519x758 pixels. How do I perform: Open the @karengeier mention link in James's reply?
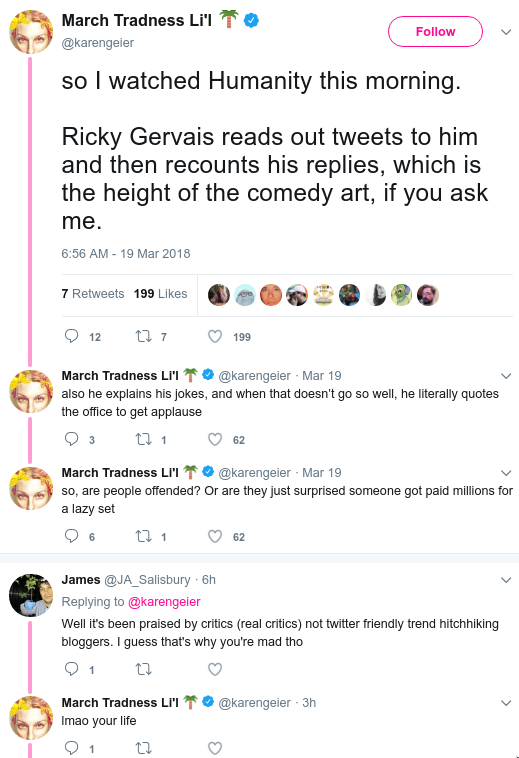click(x=164, y=602)
